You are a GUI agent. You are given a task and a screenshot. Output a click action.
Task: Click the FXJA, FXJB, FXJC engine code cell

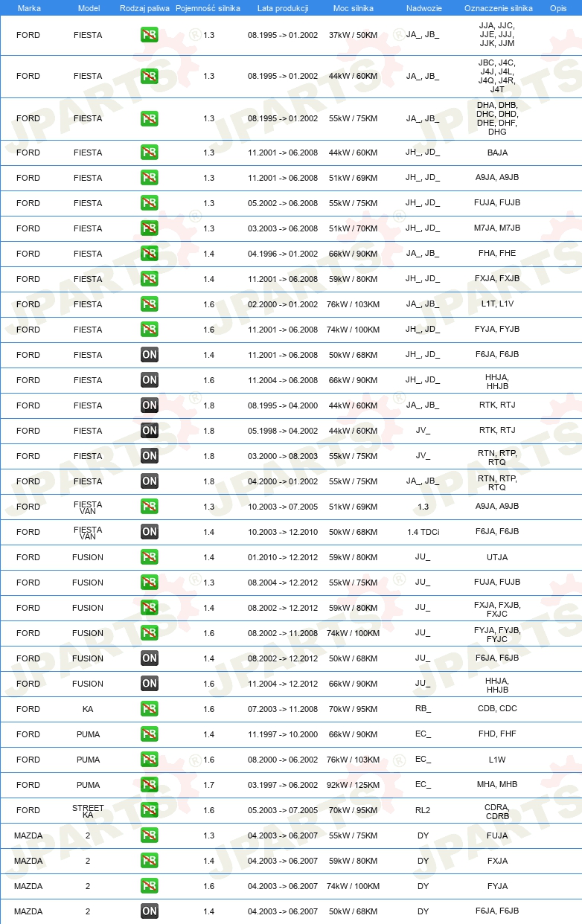pyautogui.click(x=497, y=608)
